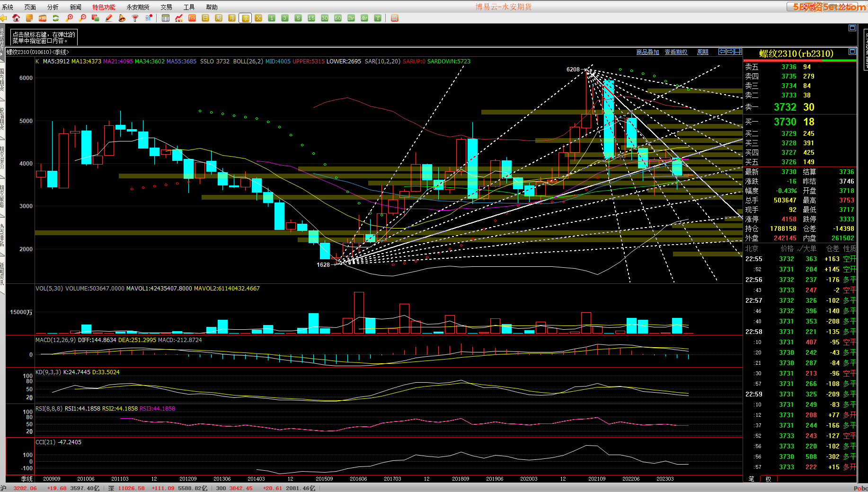This screenshot has width=868, height=492.
Task: Click the KD(9,3,3) indicator label
Action: point(48,372)
